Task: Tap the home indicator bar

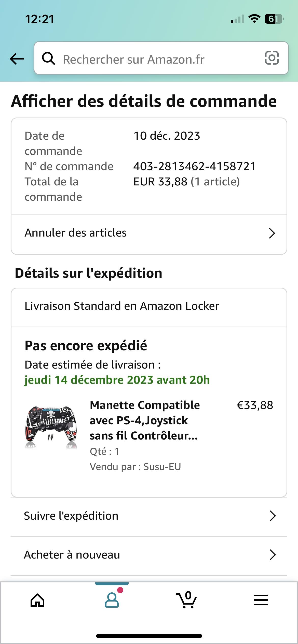Action: point(149,636)
